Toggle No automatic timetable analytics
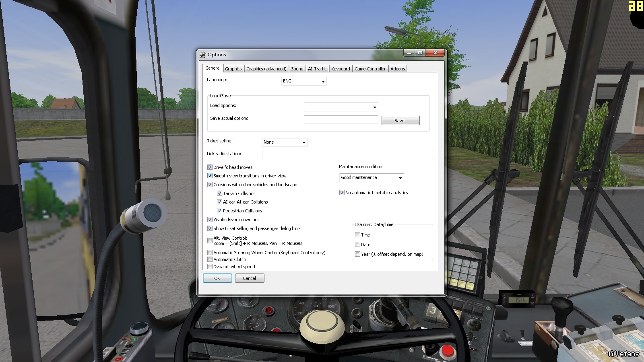The image size is (644, 362). pyautogui.click(x=342, y=193)
